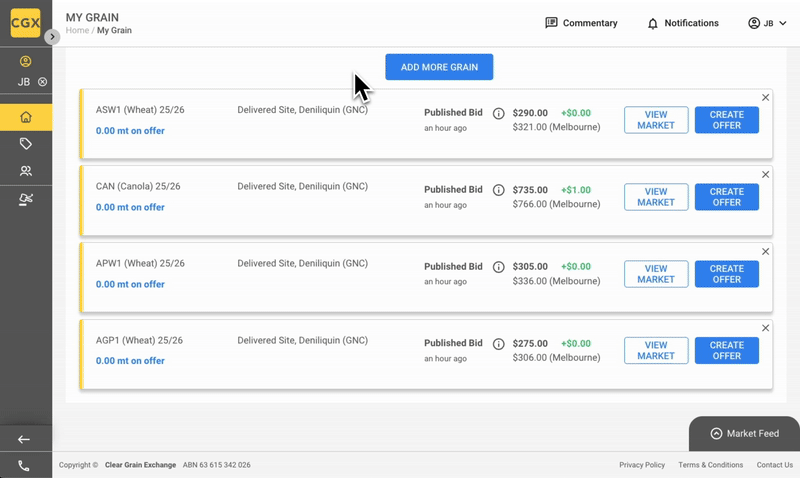Open the JB account dropdown menu
The width and height of the screenshot is (800, 478).
[x=767, y=23]
